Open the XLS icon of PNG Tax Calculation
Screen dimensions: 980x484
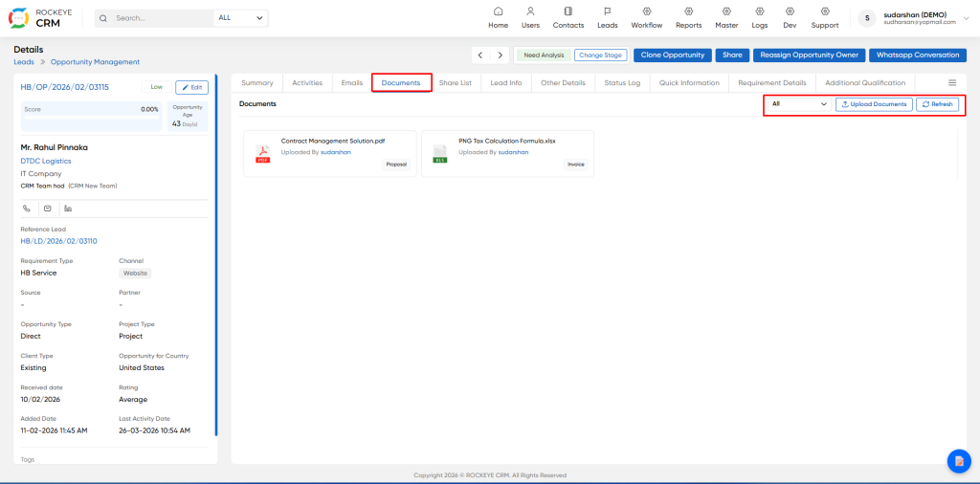440,154
